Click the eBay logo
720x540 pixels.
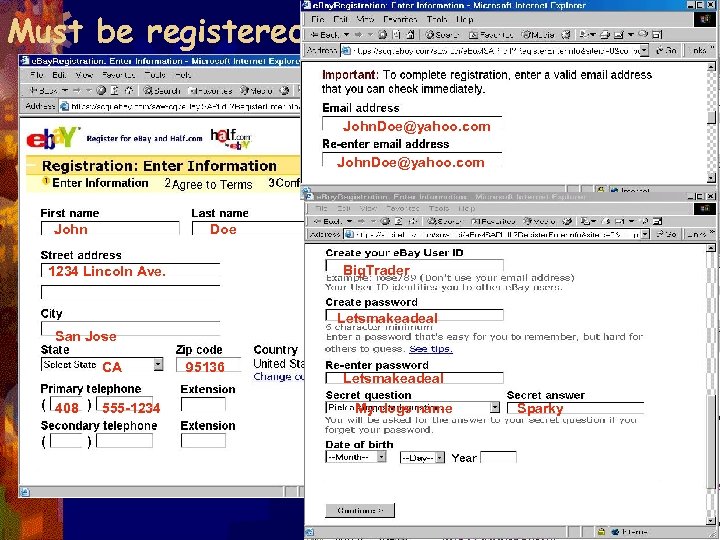coord(52,138)
